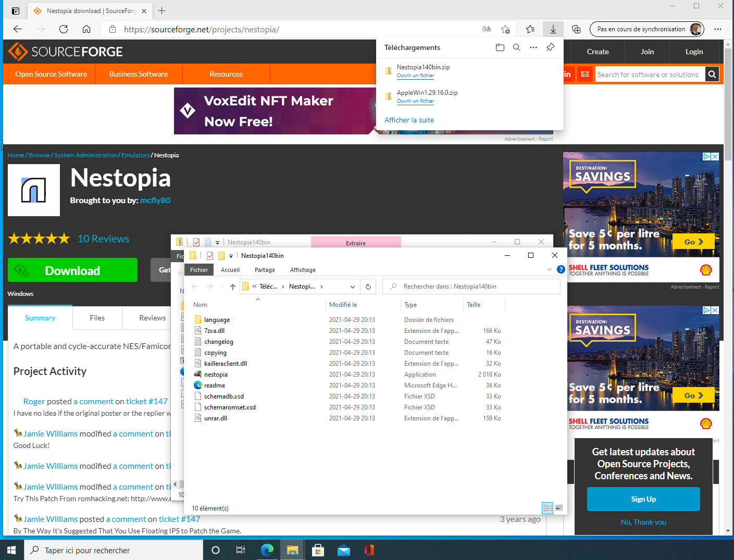The height and width of the screenshot is (560, 734).
Task: Open the Open Source Software menu
Action: point(51,74)
